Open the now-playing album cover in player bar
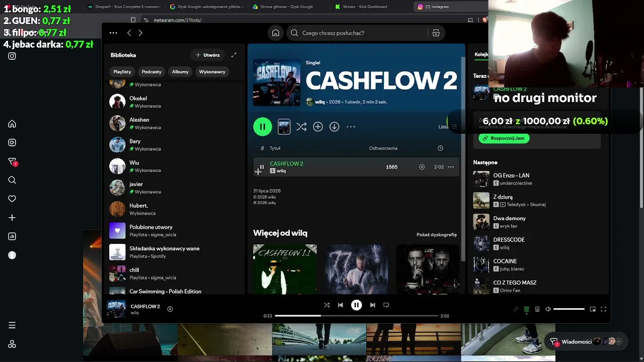The image size is (644, 362). click(116, 309)
